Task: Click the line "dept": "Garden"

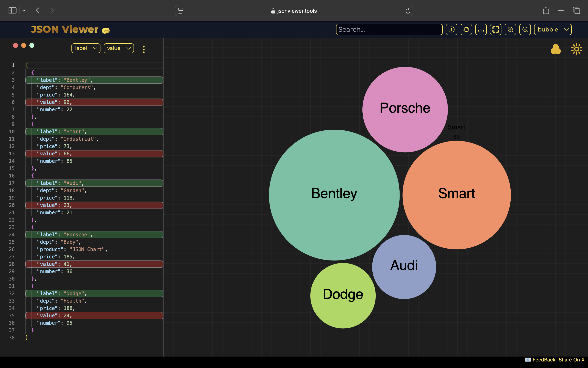Action: pos(62,191)
